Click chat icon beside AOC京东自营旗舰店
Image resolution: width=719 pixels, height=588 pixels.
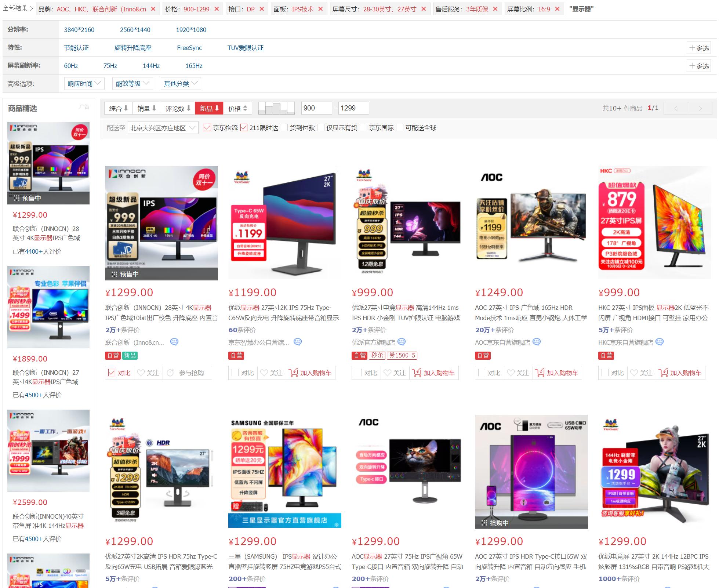(x=536, y=342)
